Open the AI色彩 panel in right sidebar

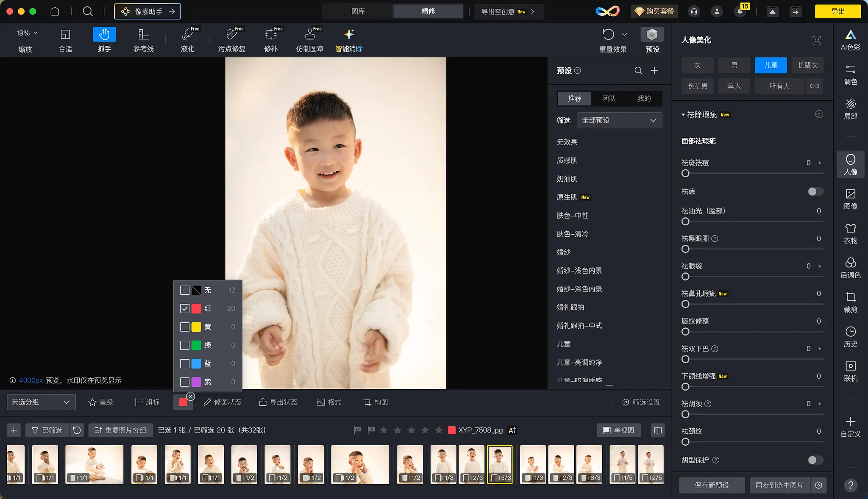coord(850,39)
